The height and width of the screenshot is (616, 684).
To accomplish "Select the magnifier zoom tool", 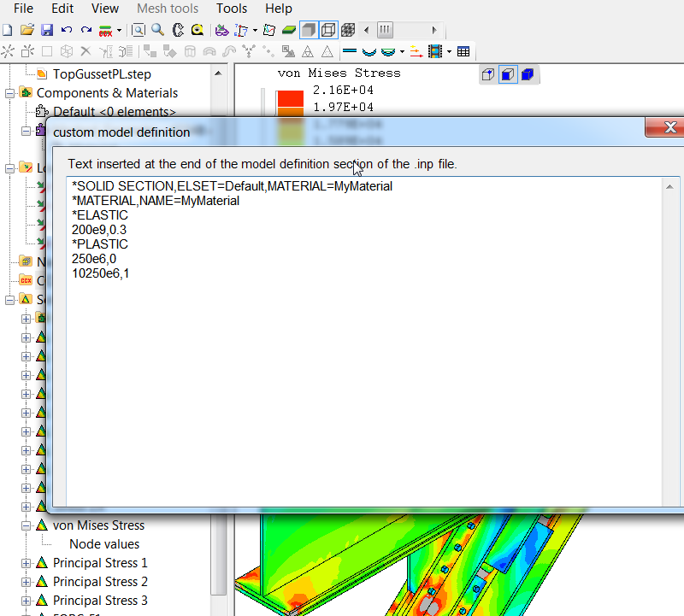I will (x=158, y=30).
